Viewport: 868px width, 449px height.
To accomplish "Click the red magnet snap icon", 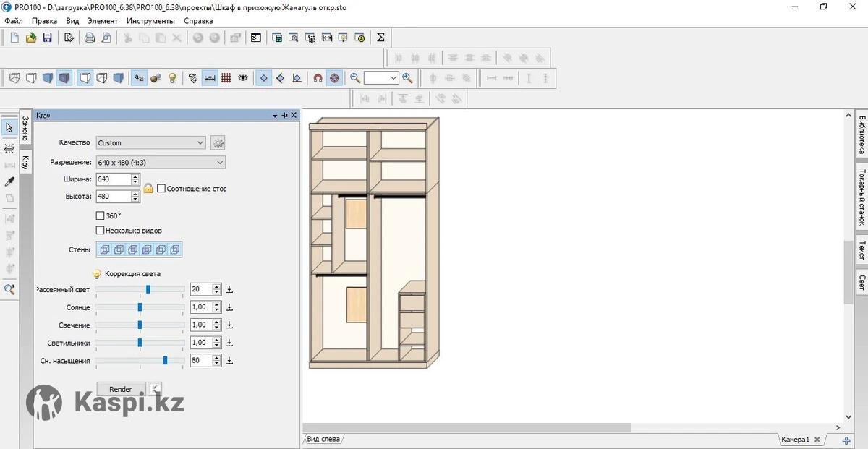I will point(318,78).
